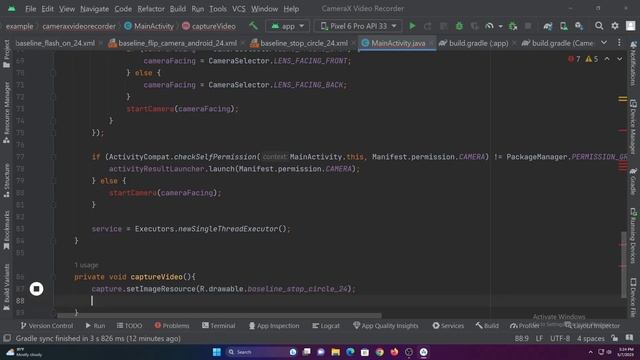Toggle the Build Variants tool window
The height and width of the screenshot is (360, 640).
(x=7, y=287)
